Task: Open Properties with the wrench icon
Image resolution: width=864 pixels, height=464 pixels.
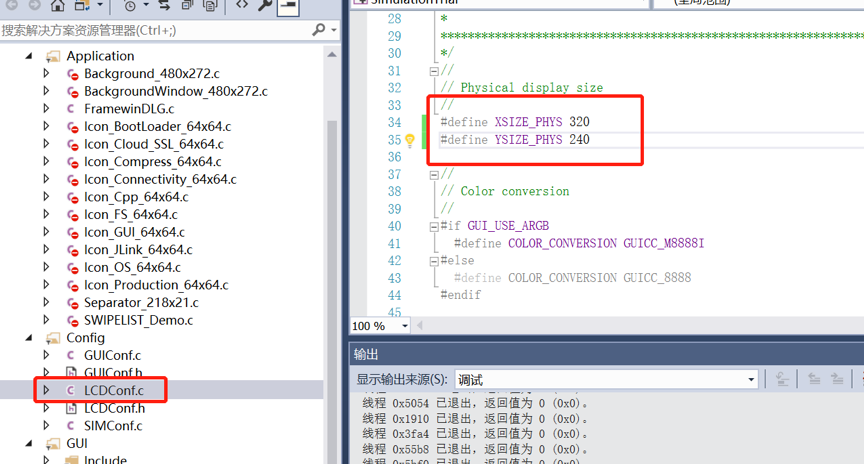Action: click(265, 5)
